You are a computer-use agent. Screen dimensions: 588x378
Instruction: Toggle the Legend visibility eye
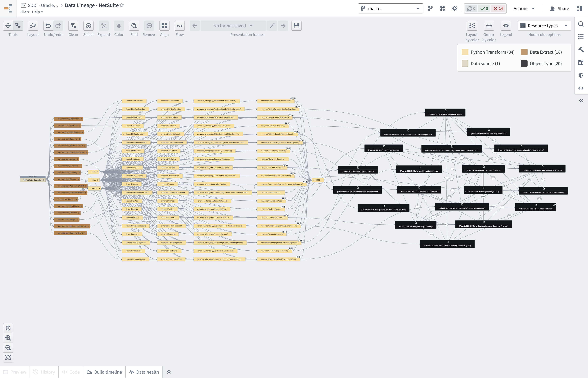point(506,26)
